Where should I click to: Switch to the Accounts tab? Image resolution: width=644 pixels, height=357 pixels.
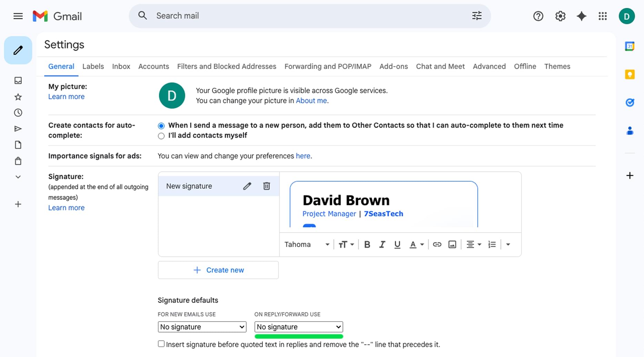click(153, 66)
